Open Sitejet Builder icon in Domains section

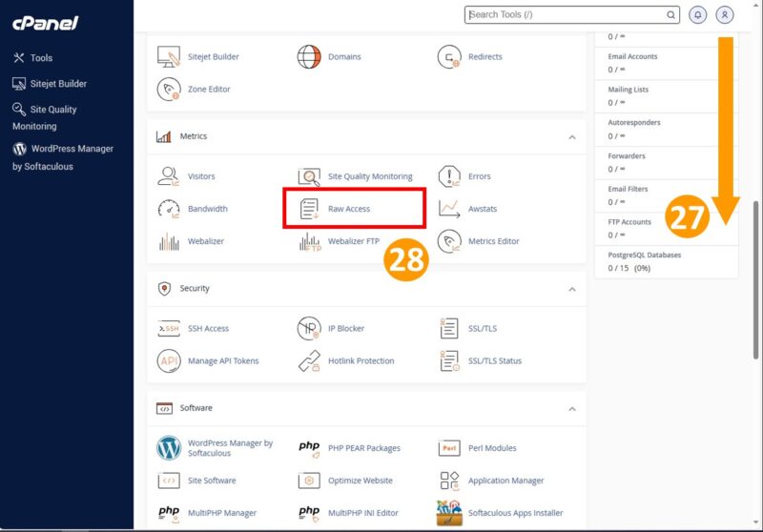click(169, 57)
